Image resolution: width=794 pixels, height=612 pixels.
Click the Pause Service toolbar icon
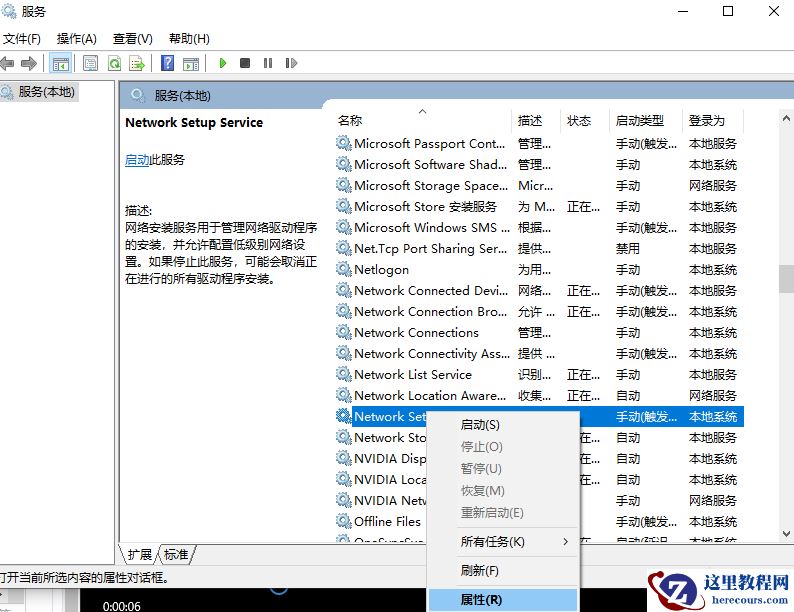[x=268, y=63]
